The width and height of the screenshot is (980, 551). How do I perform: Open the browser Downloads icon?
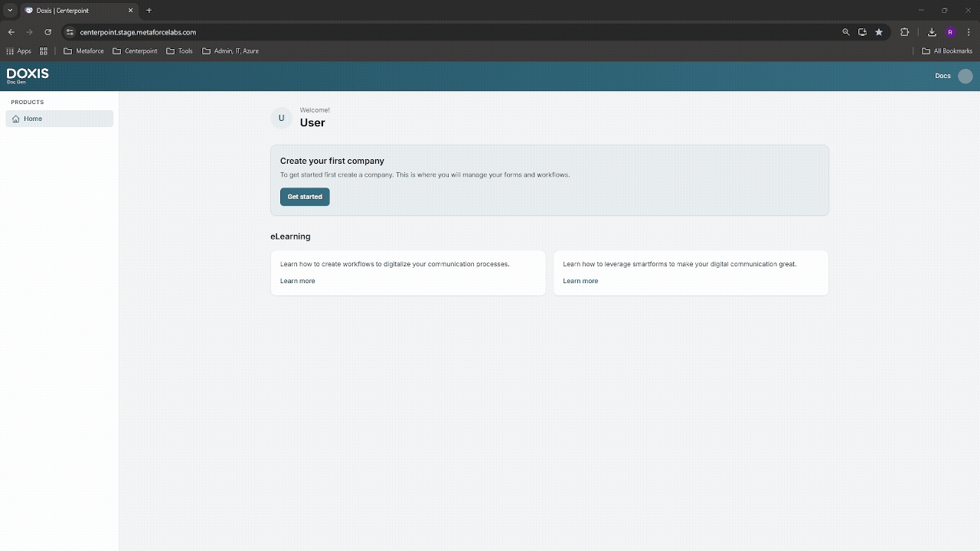[x=932, y=32]
